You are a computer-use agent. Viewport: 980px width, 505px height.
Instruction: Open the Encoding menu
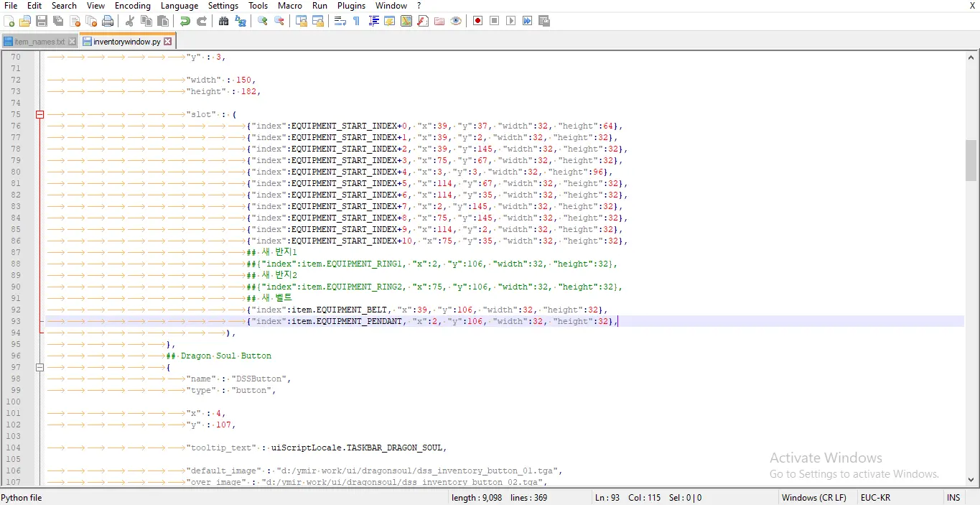click(x=133, y=6)
